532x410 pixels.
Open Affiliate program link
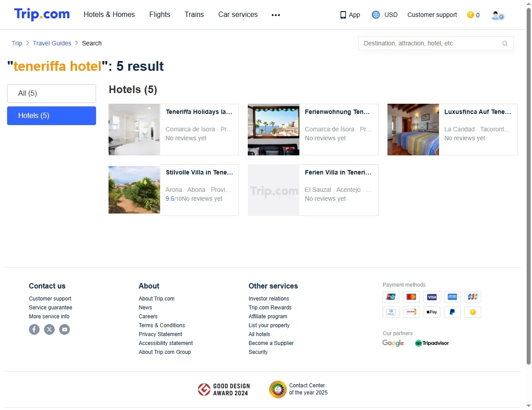(x=268, y=316)
